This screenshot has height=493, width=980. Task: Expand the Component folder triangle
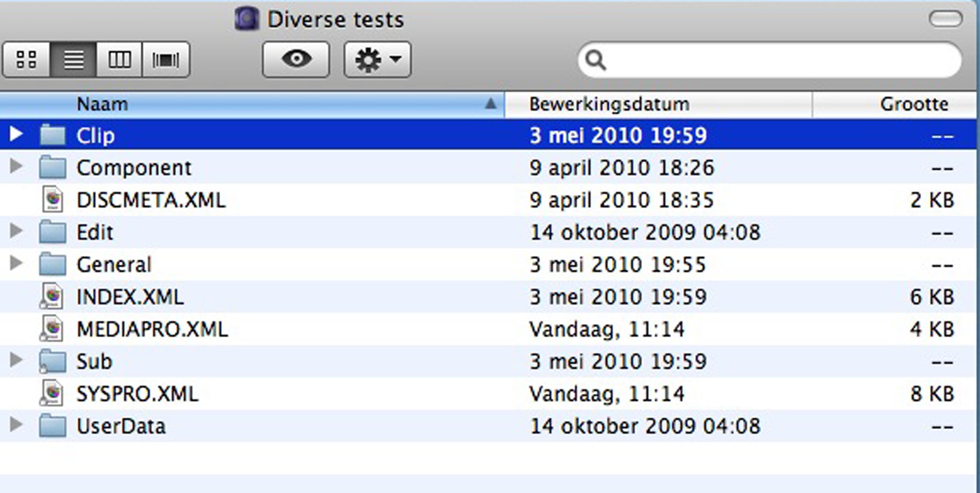16,166
